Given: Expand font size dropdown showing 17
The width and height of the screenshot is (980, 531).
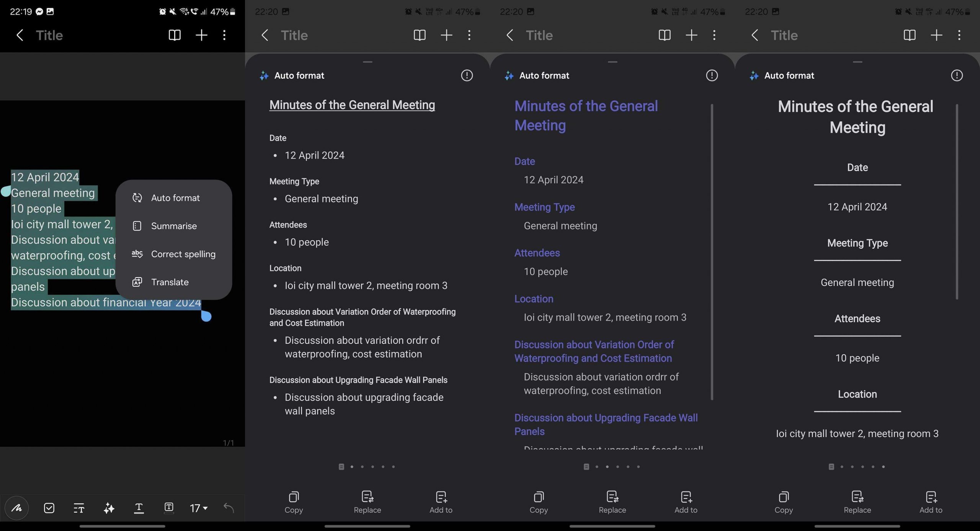Looking at the screenshot, I should [198, 508].
